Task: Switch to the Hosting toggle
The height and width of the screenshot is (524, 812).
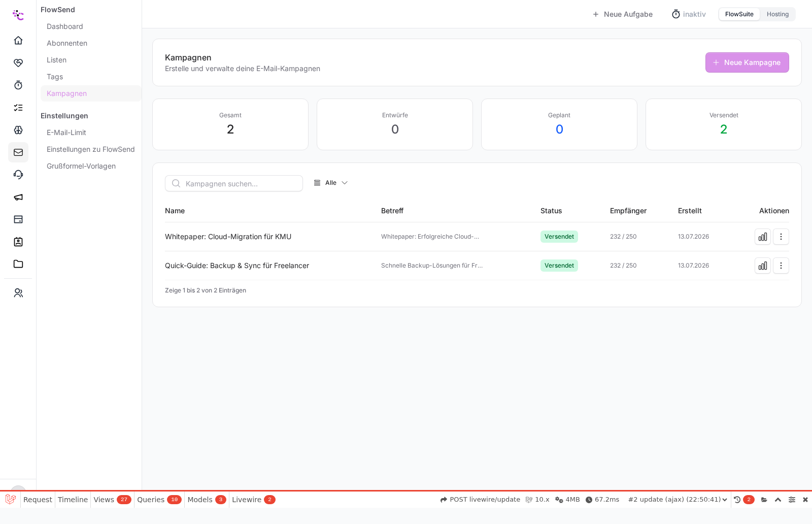Action: pyautogui.click(x=777, y=14)
